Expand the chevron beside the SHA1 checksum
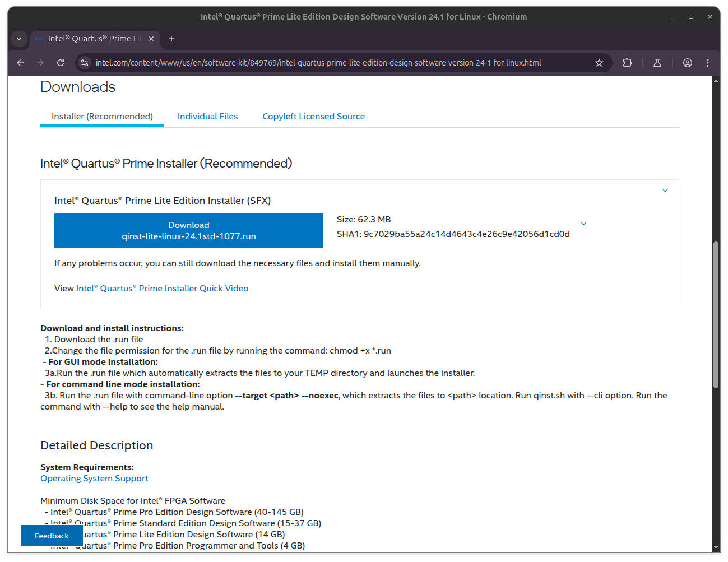The image size is (728, 562). pyautogui.click(x=583, y=224)
